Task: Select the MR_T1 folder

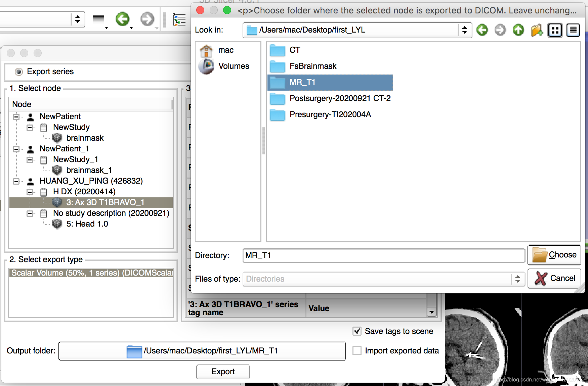Action: (330, 82)
